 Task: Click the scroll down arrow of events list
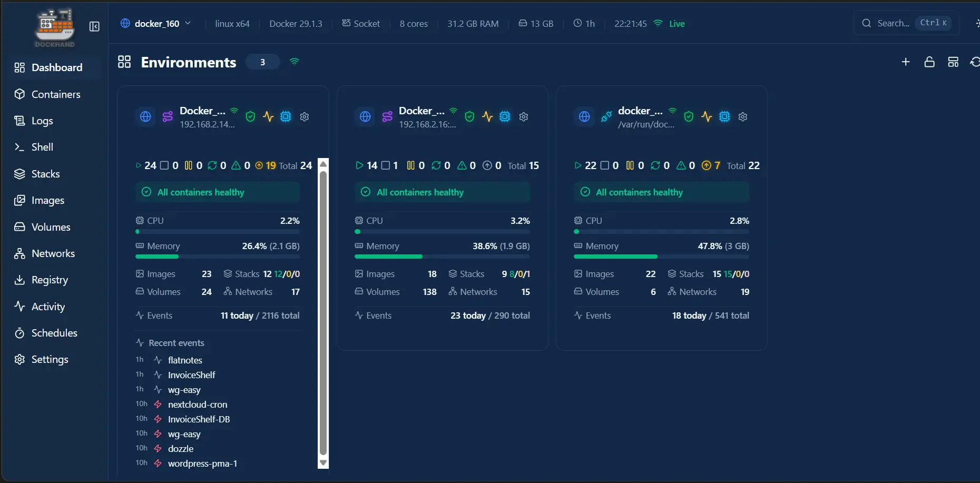[x=324, y=463]
